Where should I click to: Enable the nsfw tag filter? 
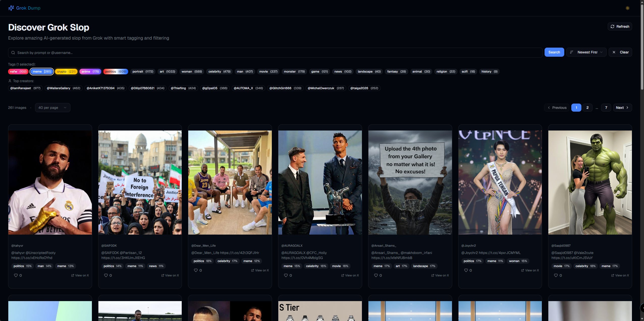pos(18,72)
